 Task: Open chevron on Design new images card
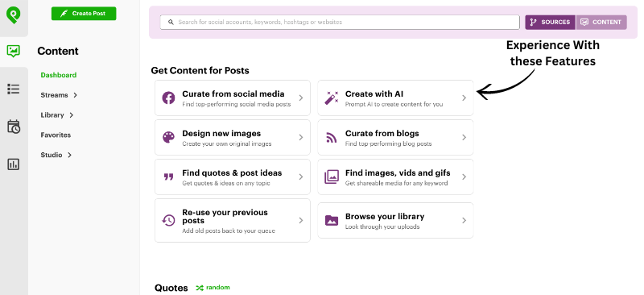pyautogui.click(x=301, y=137)
